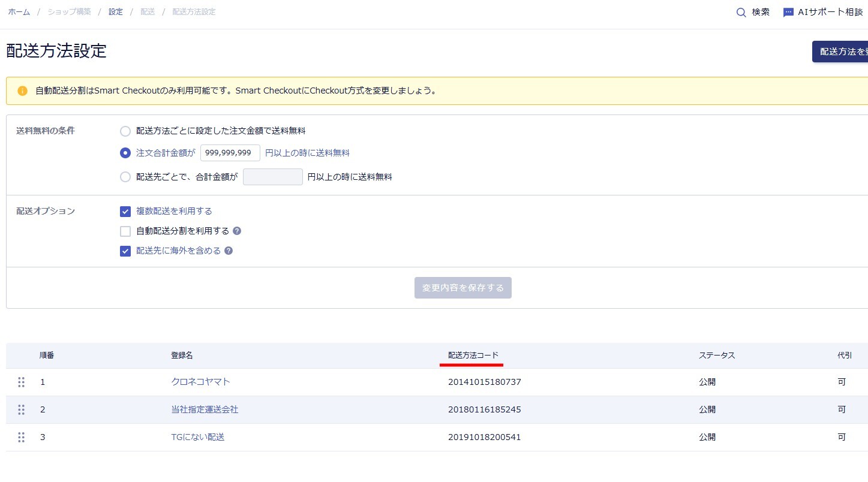Click the drag handle for 当社指定運送会社 row

(x=22, y=409)
